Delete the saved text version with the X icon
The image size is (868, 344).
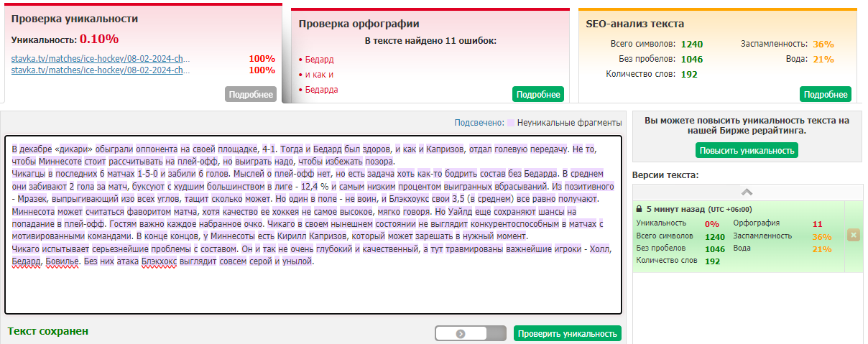click(852, 235)
